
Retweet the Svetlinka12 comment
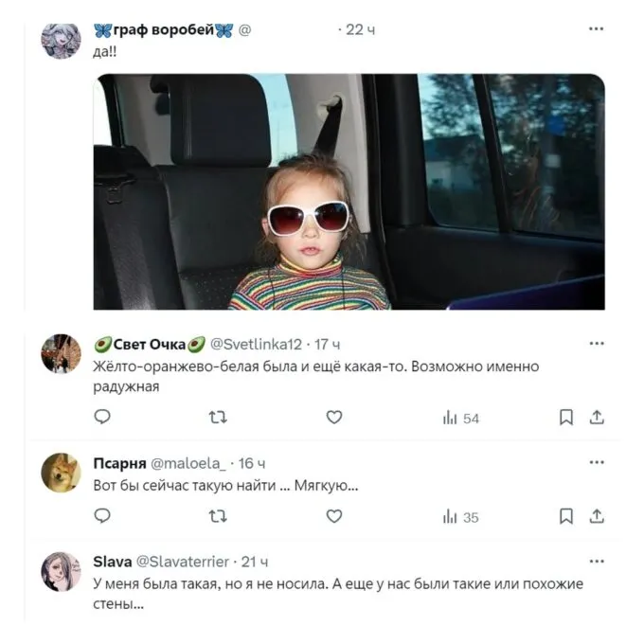[218, 417]
